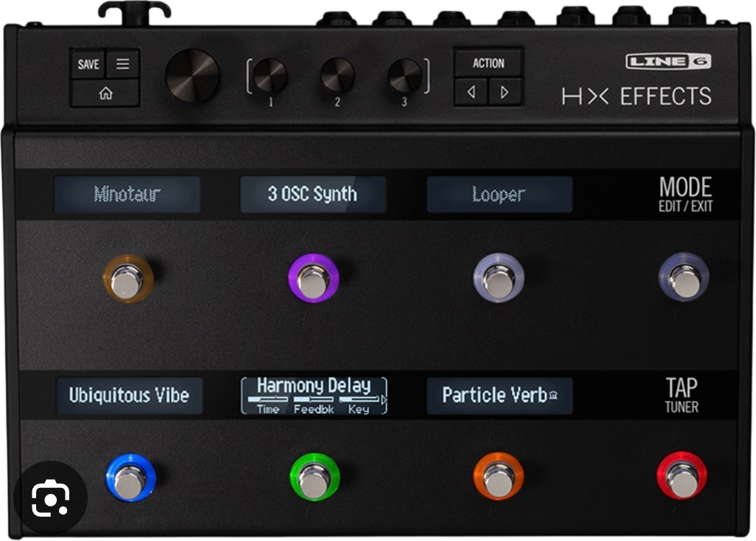Step on the red TAP footswitch
Viewport: 756px width, 541px height.
coord(682,476)
